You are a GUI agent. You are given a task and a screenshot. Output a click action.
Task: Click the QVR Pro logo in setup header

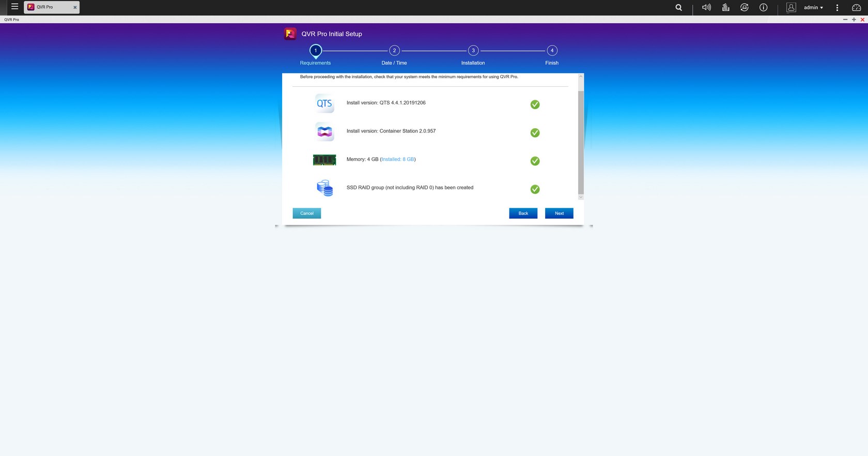point(290,34)
